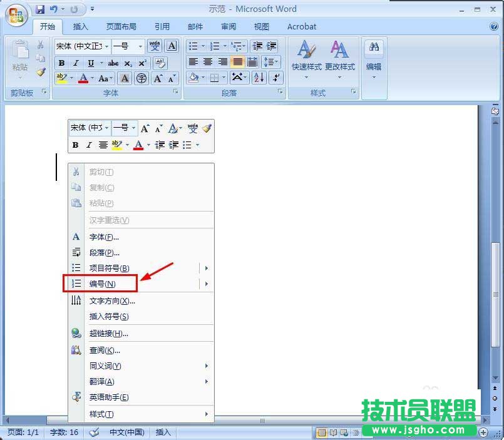504x440 pixels.
Task: Click the Character Shading icon in ribbon
Action: click(125, 78)
